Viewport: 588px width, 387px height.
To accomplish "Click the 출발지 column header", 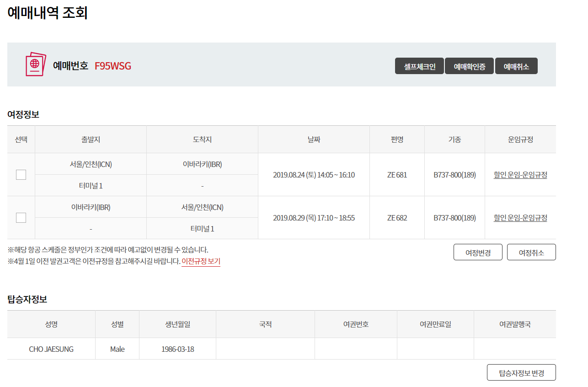I will tap(91, 140).
